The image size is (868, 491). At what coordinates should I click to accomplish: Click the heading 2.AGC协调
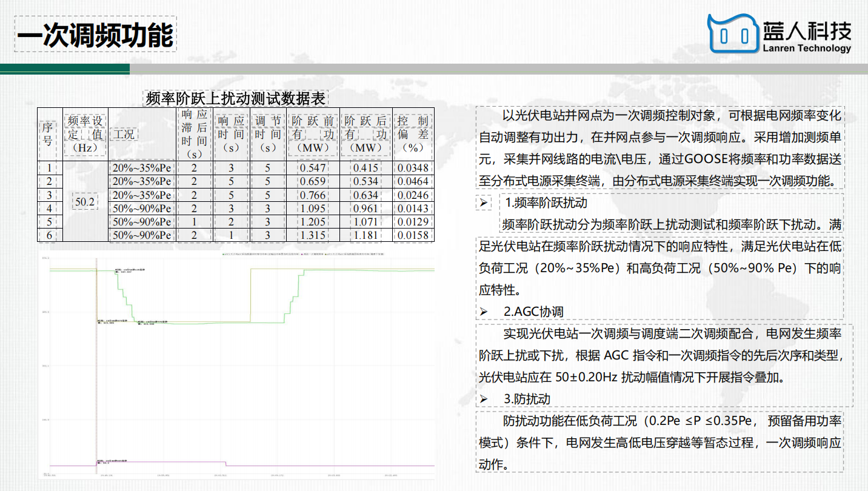[x=533, y=312]
